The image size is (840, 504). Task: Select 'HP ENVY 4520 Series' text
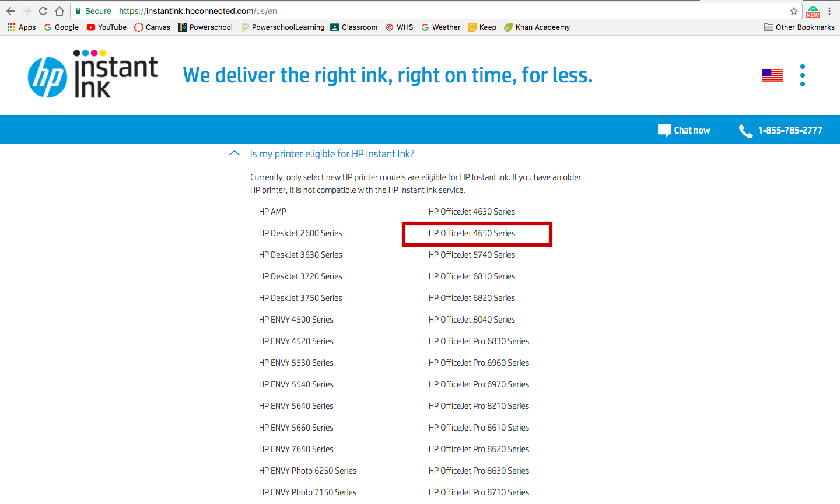(296, 341)
